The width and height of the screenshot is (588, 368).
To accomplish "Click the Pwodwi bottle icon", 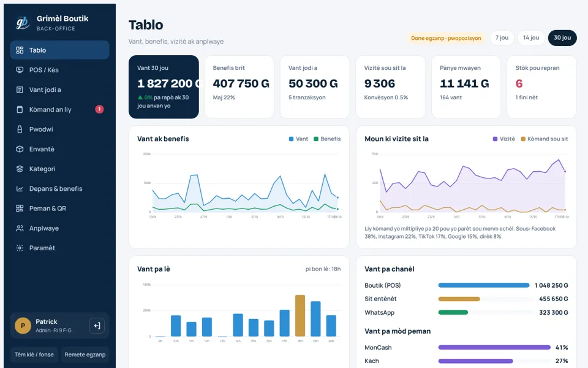I will [20, 129].
